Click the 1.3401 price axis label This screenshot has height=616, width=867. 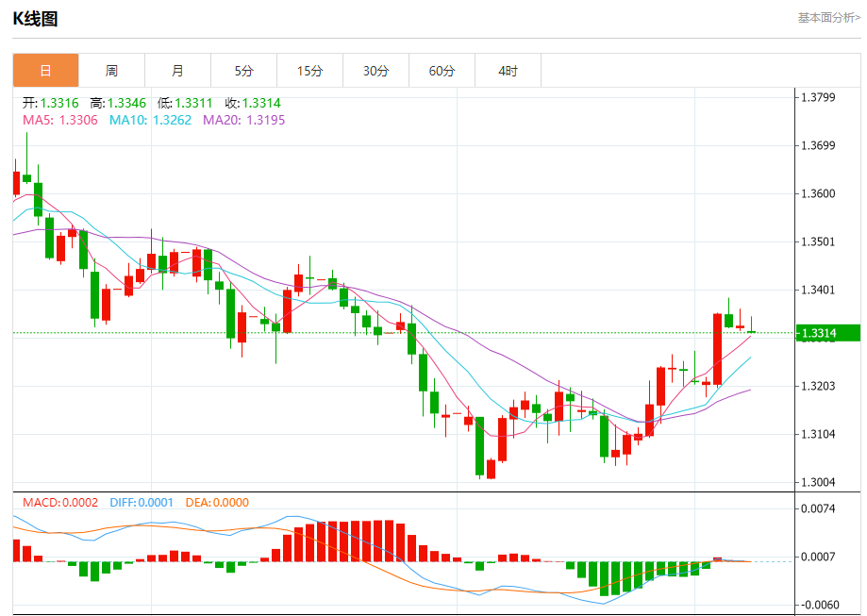point(818,290)
